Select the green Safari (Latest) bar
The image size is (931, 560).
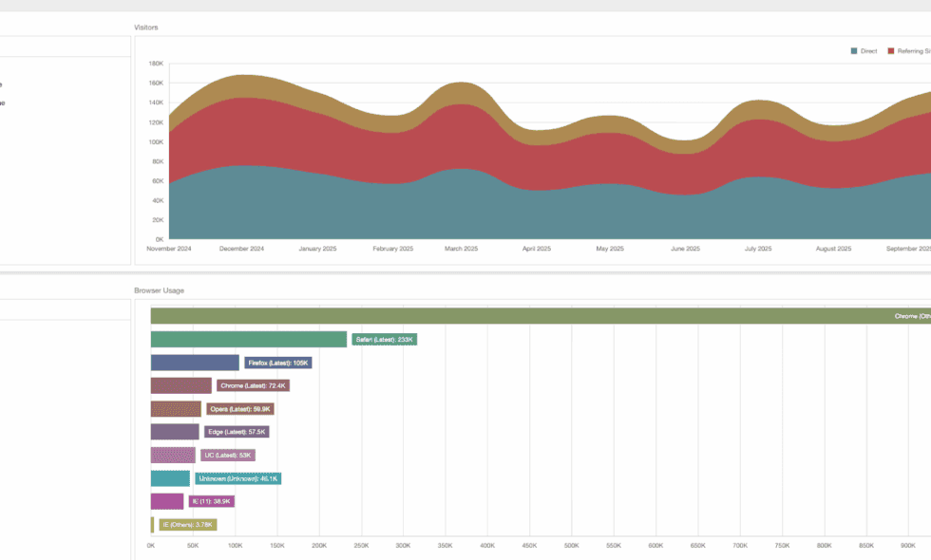click(x=249, y=340)
